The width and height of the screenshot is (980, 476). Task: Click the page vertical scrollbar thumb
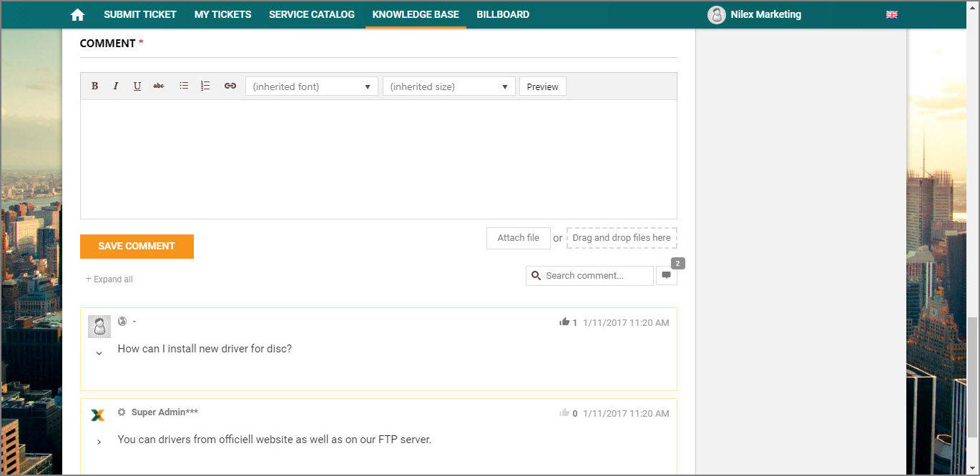[x=973, y=377]
